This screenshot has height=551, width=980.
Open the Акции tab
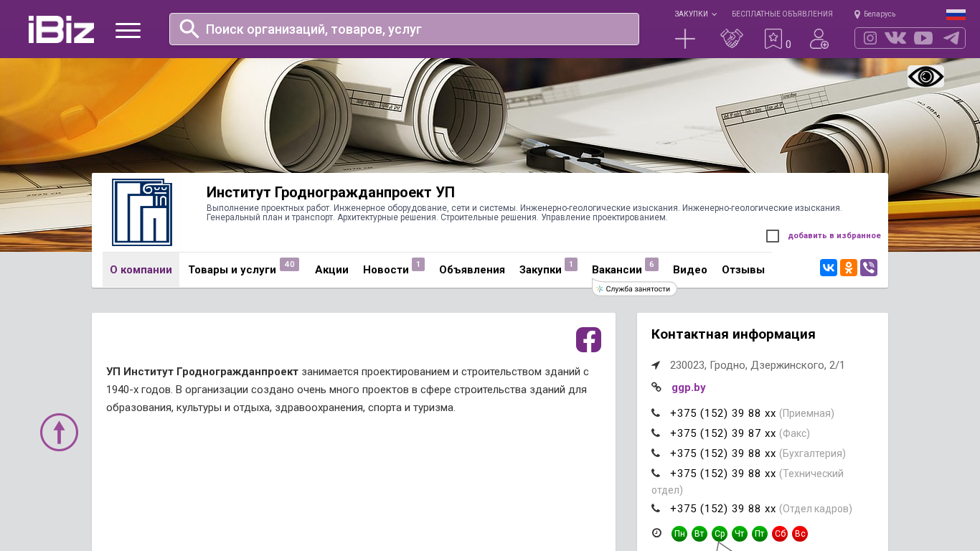click(x=331, y=270)
